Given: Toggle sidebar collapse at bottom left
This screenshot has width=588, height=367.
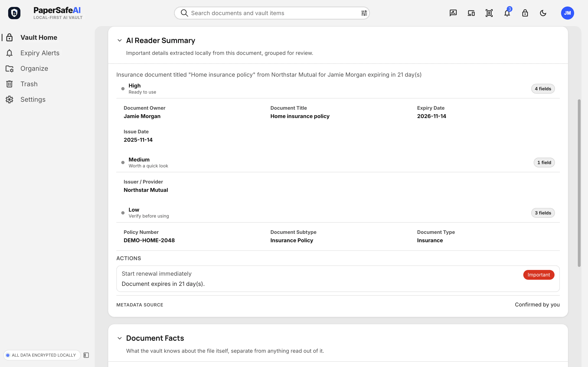Looking at the screenshot, I should [86, 355].
